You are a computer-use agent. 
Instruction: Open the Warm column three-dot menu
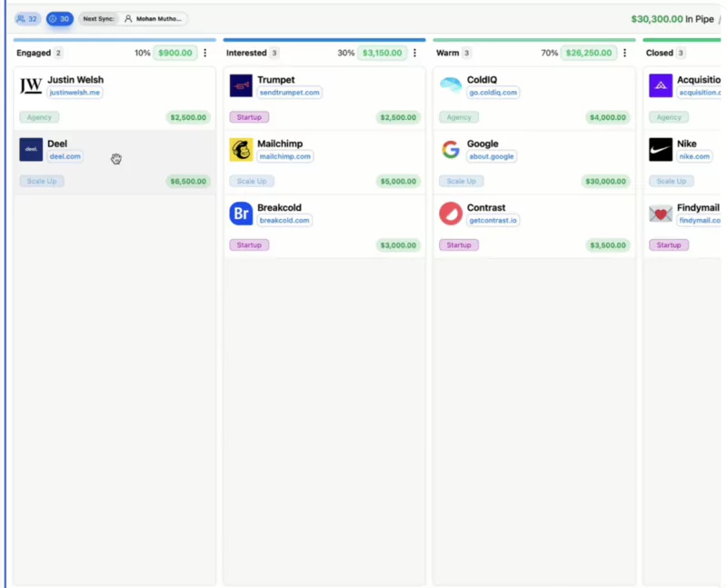point(624,53)
